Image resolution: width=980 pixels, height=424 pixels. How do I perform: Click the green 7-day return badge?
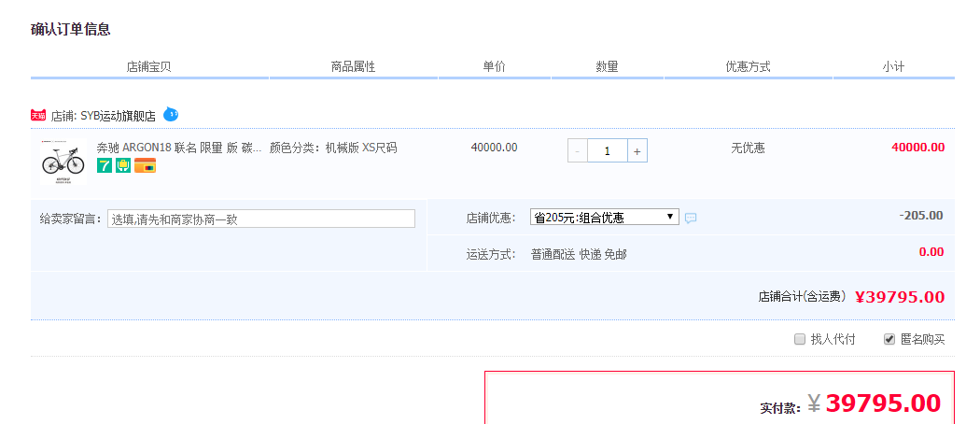(x=105, y=165)
